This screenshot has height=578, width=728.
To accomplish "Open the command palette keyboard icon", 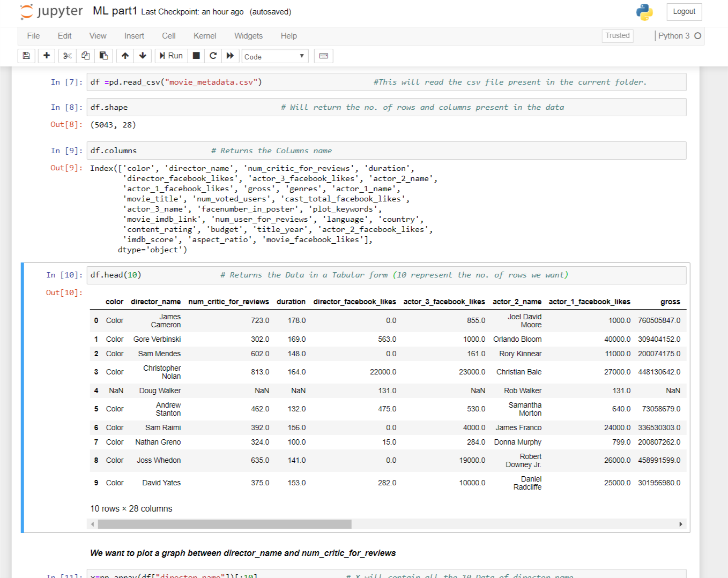I will point(323,56).
